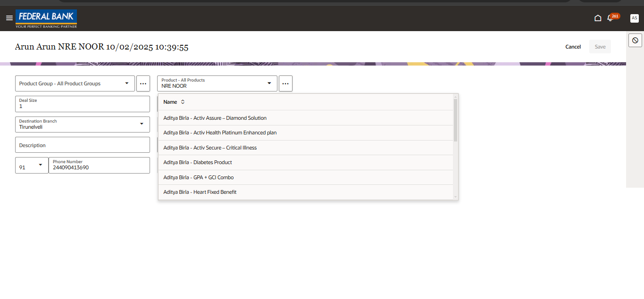Click the Cancel button
The image size is (644, 299).
pyautogui.click(x=573, y=47)
